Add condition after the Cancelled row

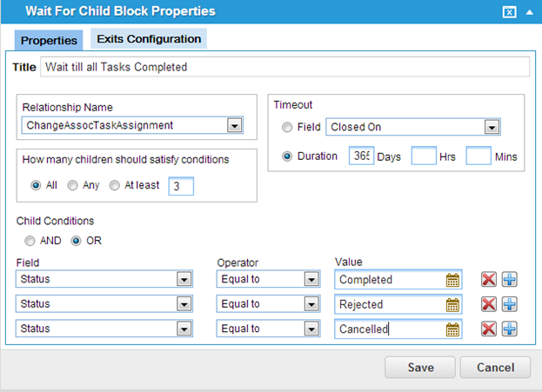510,329
